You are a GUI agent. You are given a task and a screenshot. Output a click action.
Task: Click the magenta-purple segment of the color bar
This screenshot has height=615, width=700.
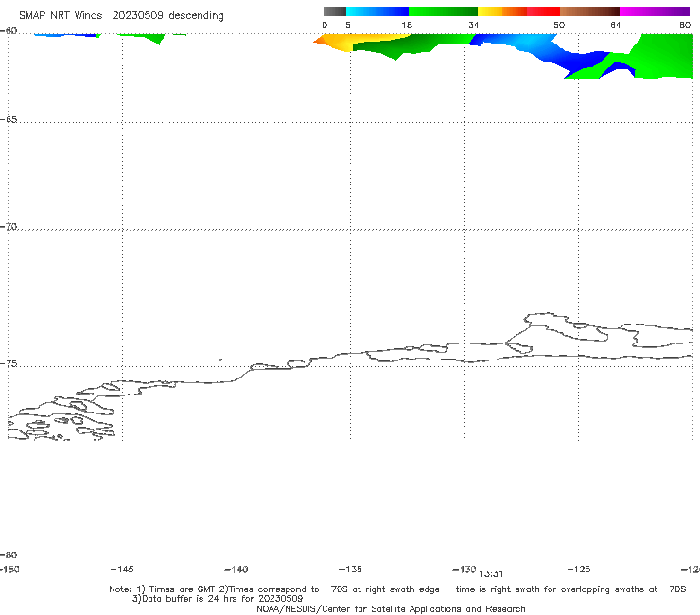click(655, 11)
